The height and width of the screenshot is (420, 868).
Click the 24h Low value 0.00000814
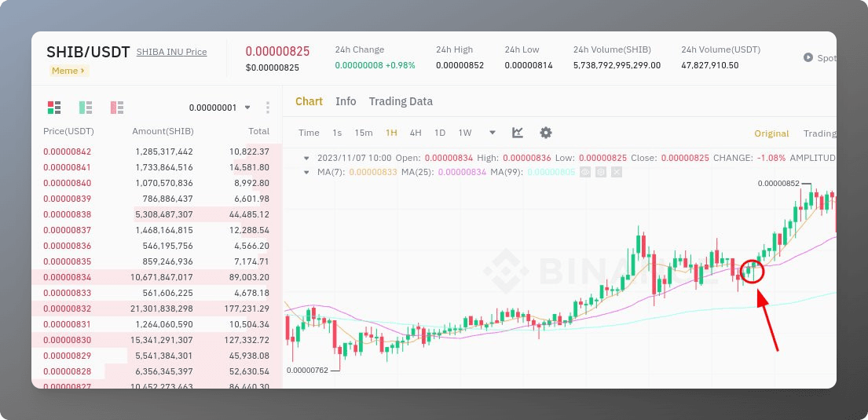pyautogui.click(x=529, y=65)
